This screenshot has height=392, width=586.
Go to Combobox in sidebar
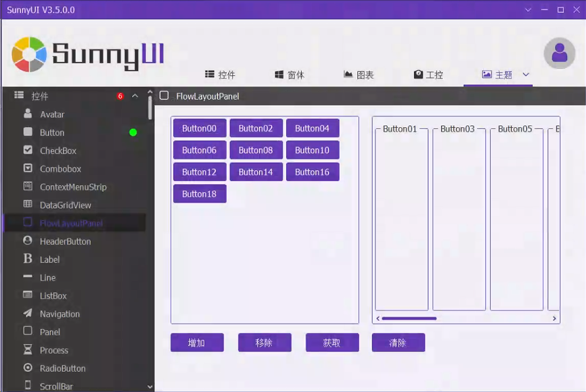coord(74,169)
